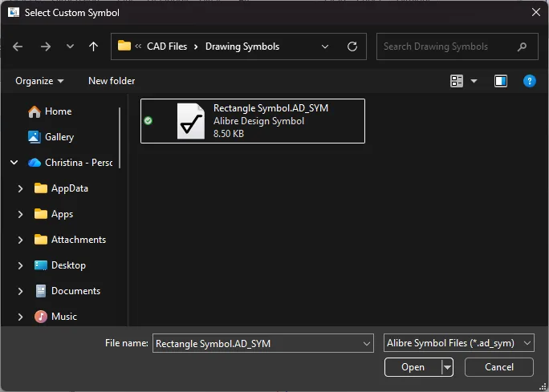Click the Open button
This screenshot has height=392, width=549.
coord(413,367)
